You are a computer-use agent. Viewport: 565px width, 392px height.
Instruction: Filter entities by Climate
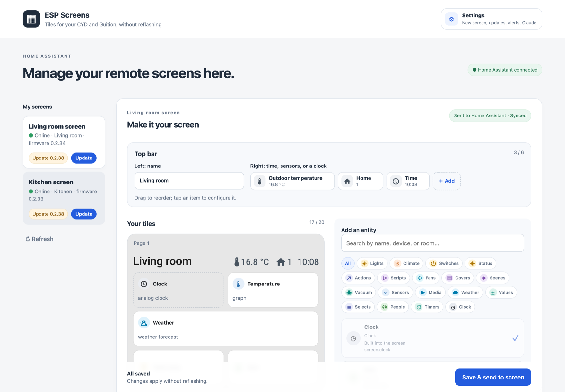[x=406, y=263]
